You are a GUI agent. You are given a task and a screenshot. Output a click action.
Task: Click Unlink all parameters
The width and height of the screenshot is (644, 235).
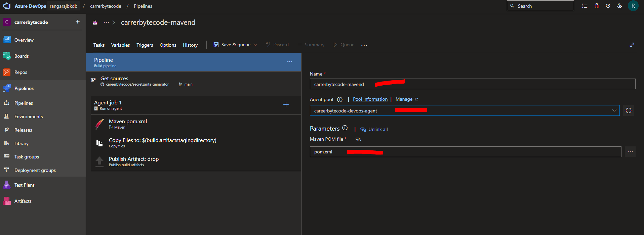[374, 129]
